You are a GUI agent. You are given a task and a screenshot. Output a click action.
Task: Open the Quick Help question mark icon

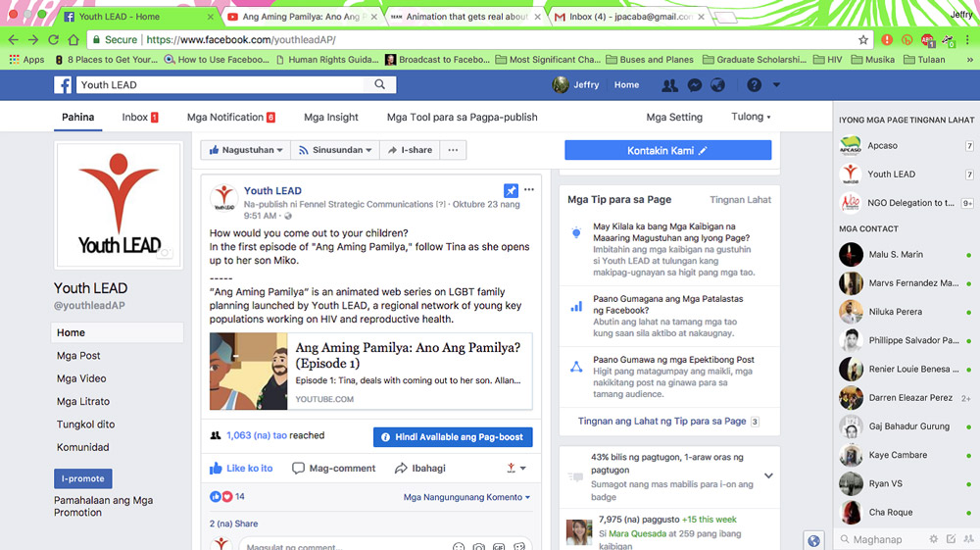tap(754, 84)
